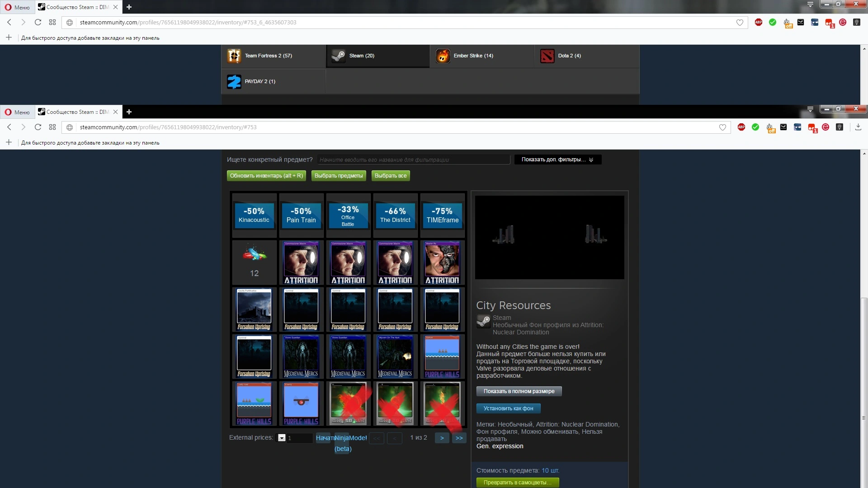Open blue ninja extension in lower window

pyautogui.click(x=797, y=127)
